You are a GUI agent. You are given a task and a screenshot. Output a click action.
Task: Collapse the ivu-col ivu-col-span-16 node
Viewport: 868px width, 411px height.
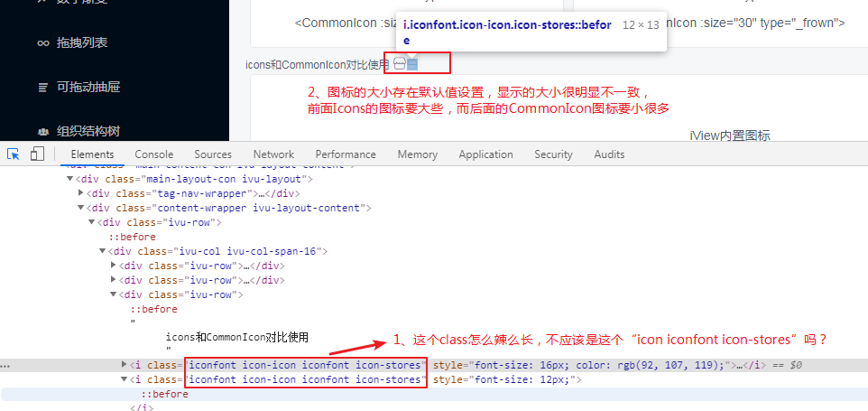click(x=103, y=251)
